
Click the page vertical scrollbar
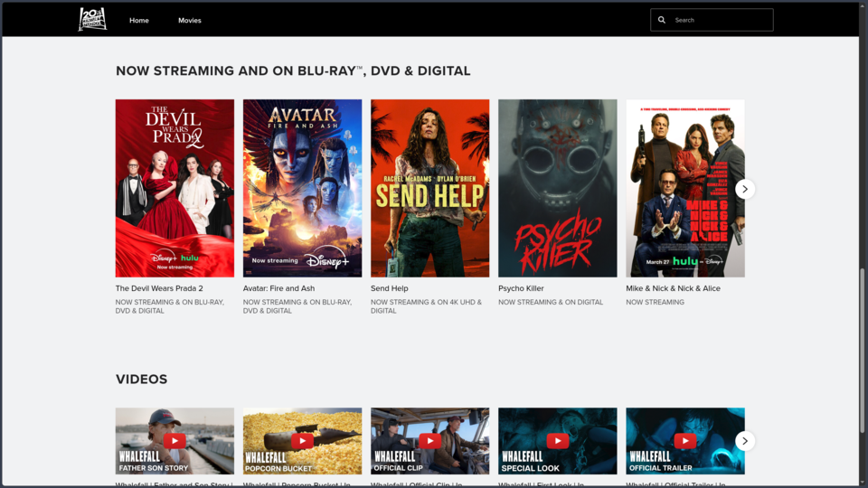click(862, 350)
